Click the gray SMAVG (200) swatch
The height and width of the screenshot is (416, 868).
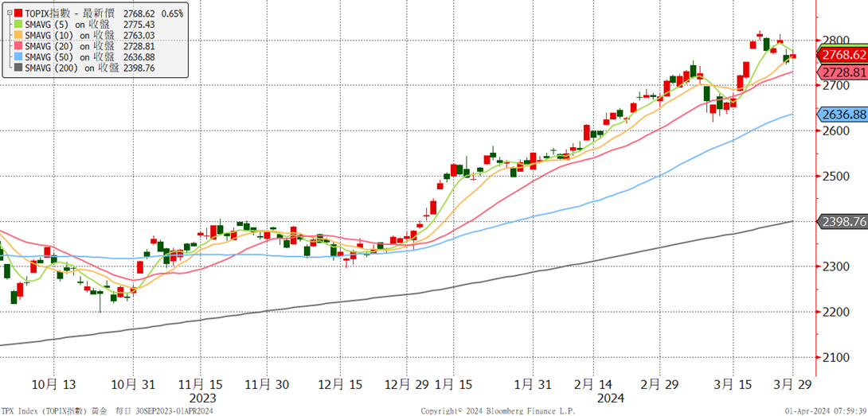coord(18,68)
